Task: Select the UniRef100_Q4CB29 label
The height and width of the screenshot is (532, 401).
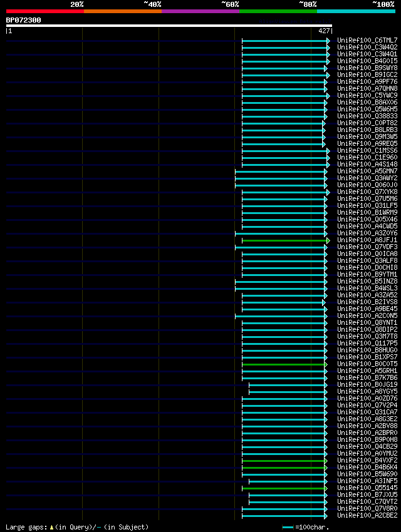Action: [x=367, y=446]
